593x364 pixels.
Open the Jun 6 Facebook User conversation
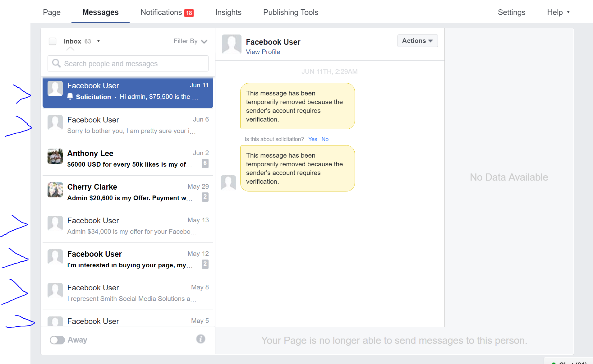click(x=128, y=125)
